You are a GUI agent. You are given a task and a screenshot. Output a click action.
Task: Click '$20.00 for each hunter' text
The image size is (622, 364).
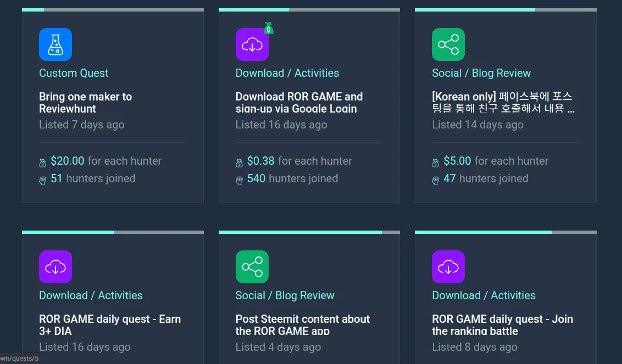point(106,161)
